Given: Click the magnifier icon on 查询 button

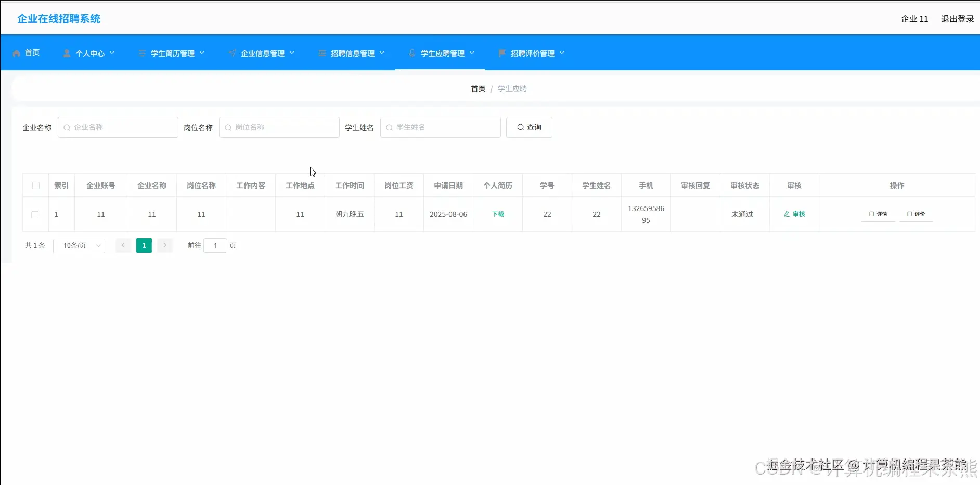Looking at the screenshot, I should pyautogui.click(x=520, y=127).
